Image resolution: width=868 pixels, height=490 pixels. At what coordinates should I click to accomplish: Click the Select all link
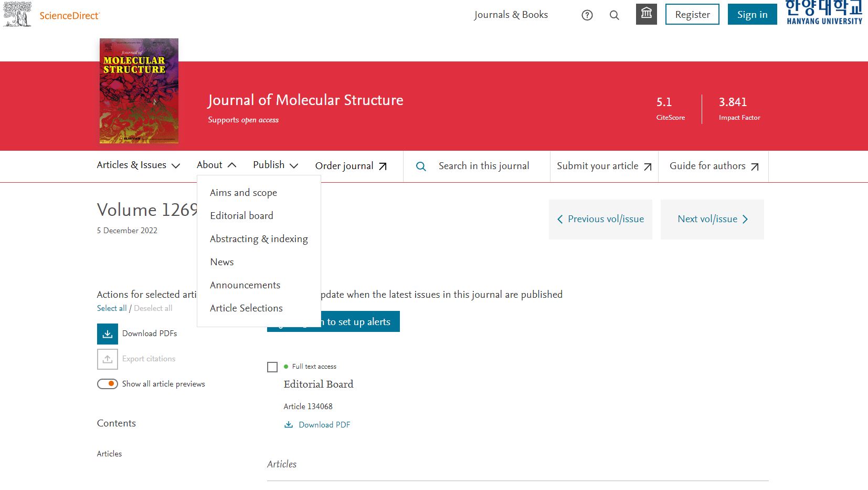click(x=112, y=308)
